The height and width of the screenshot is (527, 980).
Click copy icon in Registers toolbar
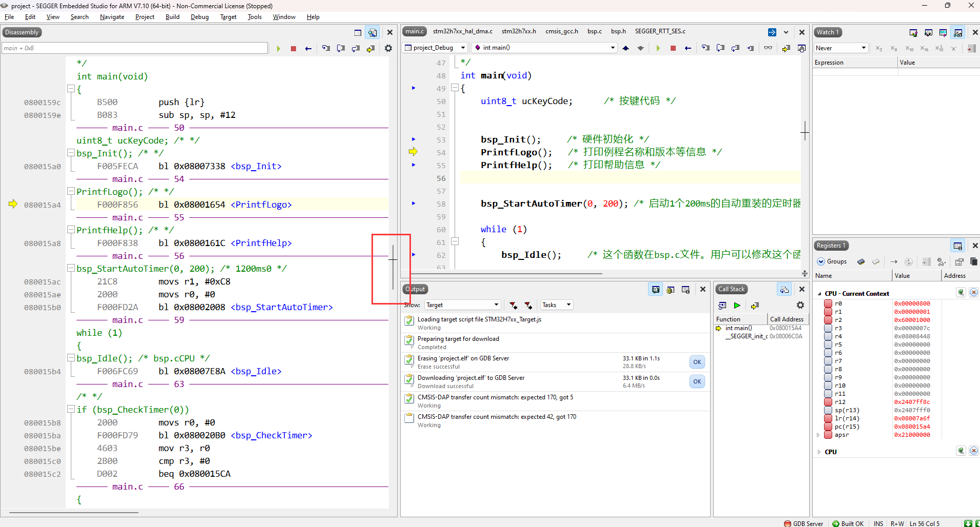pyautogui.click(x=974, y=261)
